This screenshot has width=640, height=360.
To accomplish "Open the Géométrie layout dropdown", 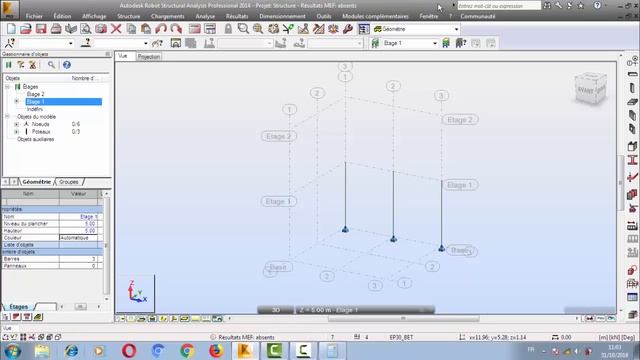I will click(x=456, y=29).
